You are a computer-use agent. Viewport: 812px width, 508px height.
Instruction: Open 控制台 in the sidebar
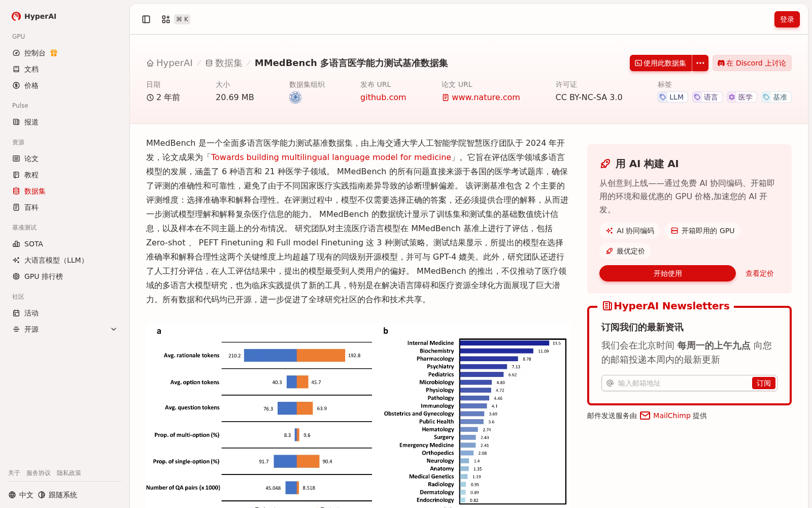click(35, 53)
